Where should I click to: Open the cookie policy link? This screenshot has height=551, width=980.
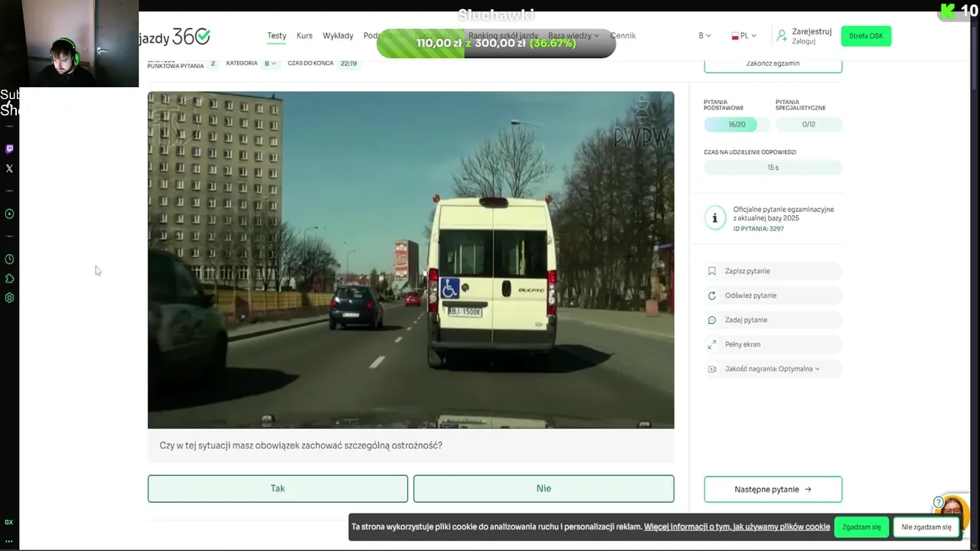(737, 527)
